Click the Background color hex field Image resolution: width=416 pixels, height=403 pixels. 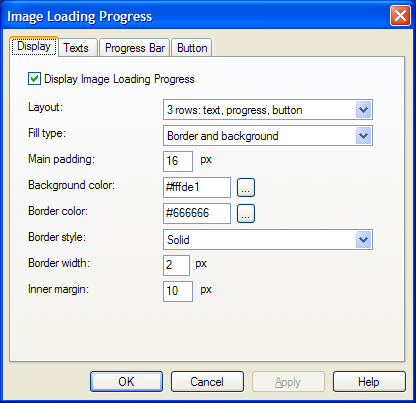pos(197,187)
